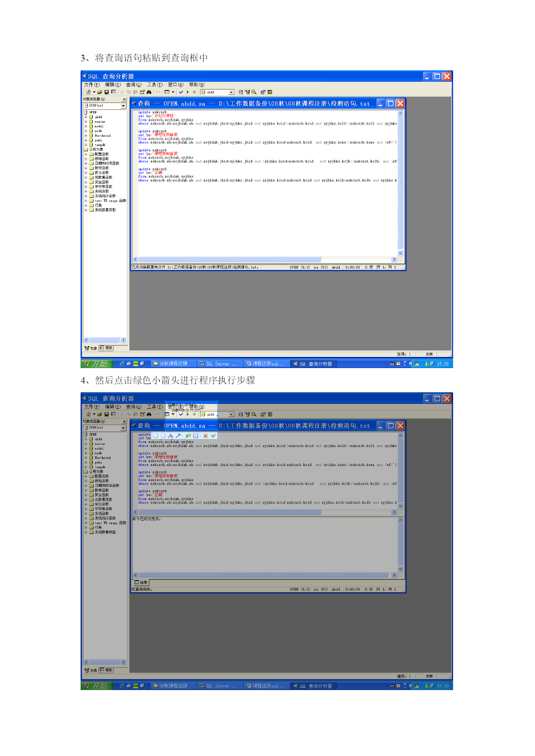Image resolution: width=535 pixels, height=756 pixels.
Task: Expand master database node in step 3 tree
Action: click(x=86, y=122)
